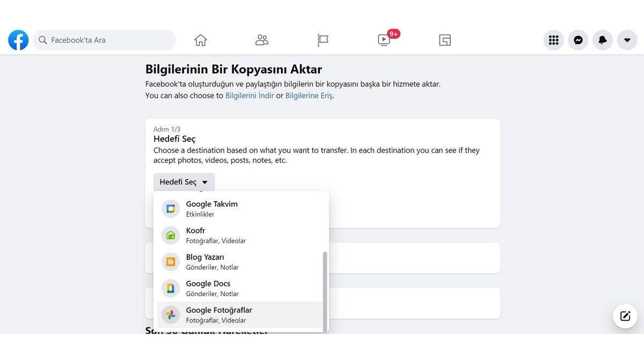The width and height of the screenshot is (644, 362).
Task: Open the Friends icon in the navbar
Action: click(261, 40)
